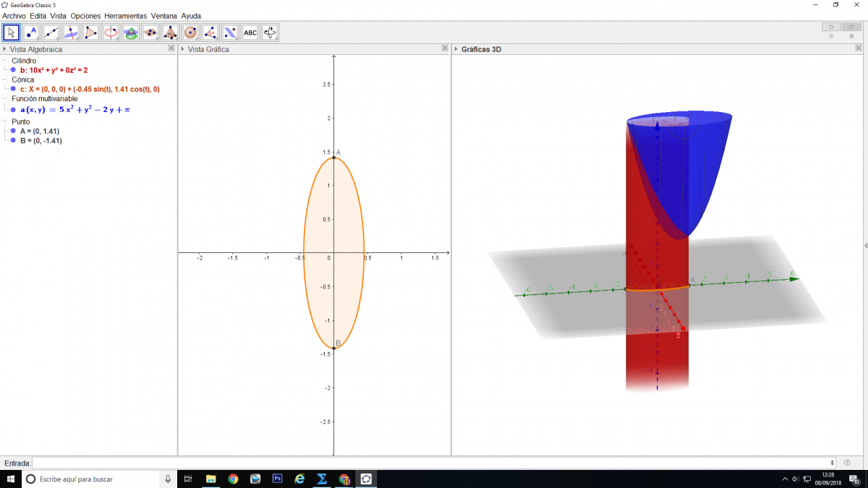Click the ABC Text tool

tap(250, 33)
